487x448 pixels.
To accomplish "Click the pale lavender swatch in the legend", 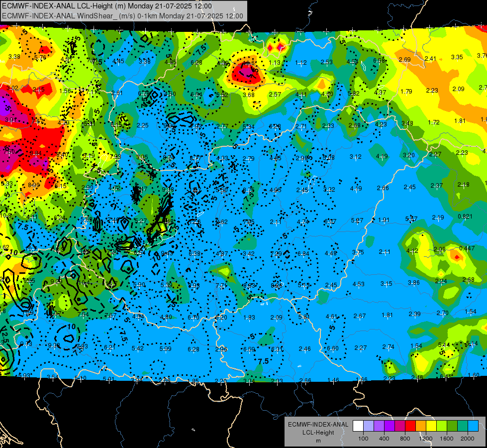I will (369, 426).
